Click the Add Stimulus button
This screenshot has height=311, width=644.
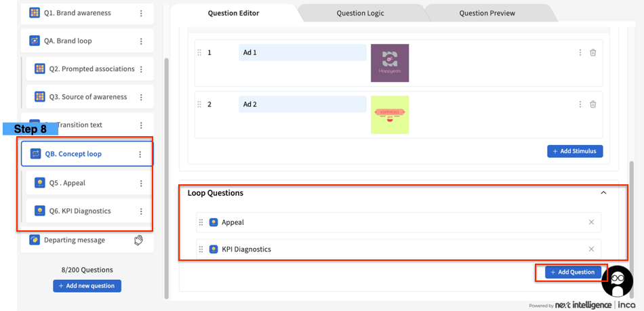575,151
